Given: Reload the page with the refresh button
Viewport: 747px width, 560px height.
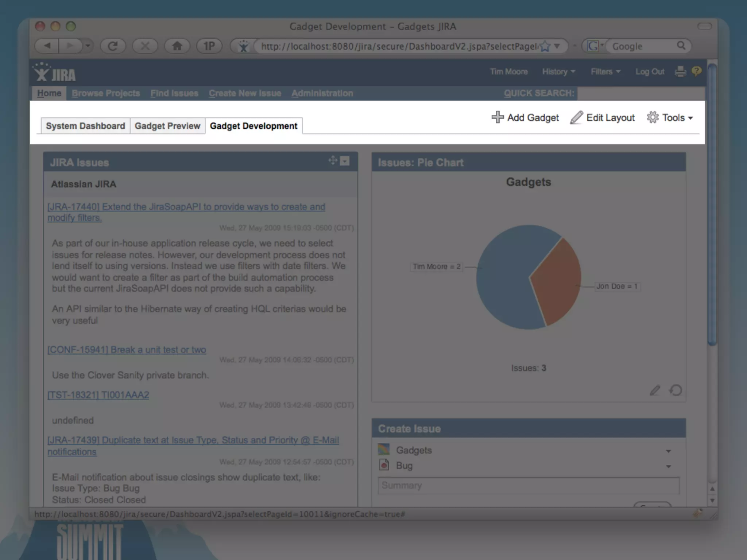Looking at the screenshot, I should (113, 46).
